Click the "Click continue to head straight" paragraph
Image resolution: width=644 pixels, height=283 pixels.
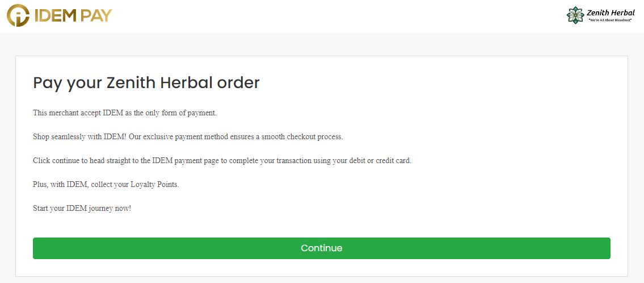point(222,161)
